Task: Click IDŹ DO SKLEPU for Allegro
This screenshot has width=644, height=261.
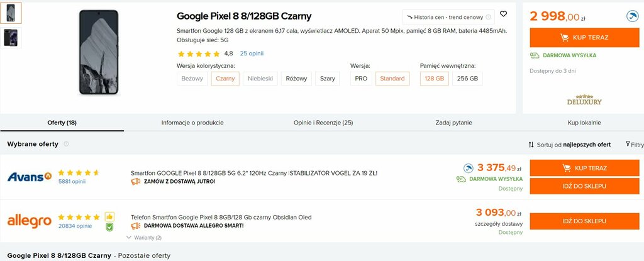Action: 584,221
